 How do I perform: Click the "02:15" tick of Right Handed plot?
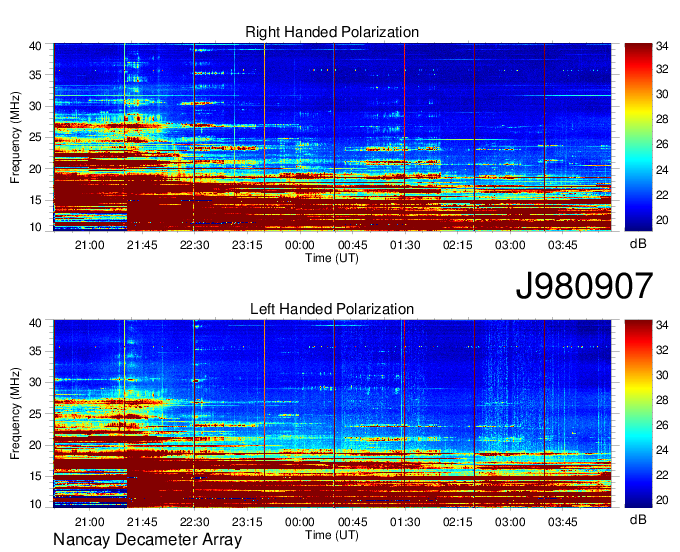click(458, 245)
